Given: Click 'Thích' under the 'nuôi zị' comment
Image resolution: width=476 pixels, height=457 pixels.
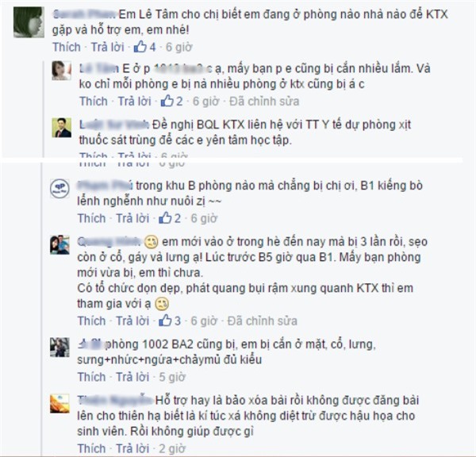Looking at the screenshot, I should click(x=92, y=218).
